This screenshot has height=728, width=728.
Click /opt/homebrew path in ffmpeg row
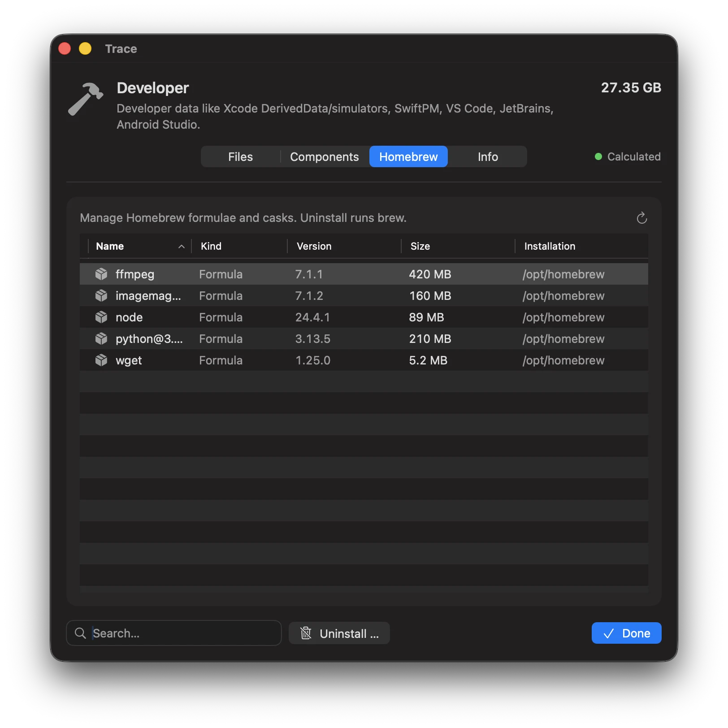(x=563, y=274)
